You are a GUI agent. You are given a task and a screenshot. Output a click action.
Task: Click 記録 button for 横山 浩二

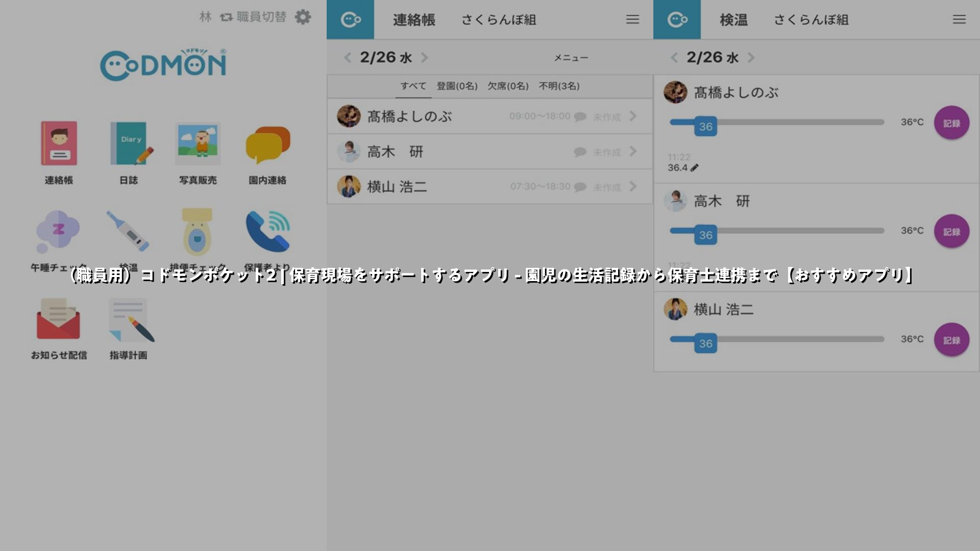tap(951, 340)
